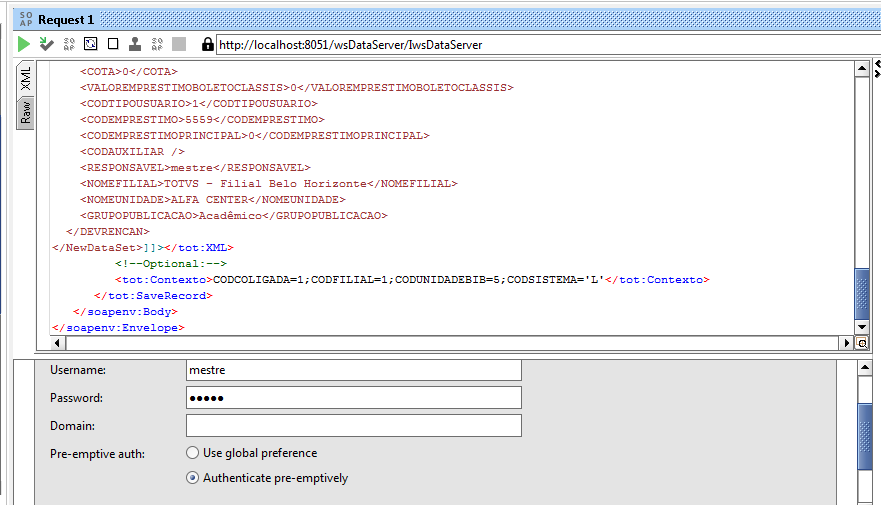Click the RESPONSAVEL mestre line

195,167
